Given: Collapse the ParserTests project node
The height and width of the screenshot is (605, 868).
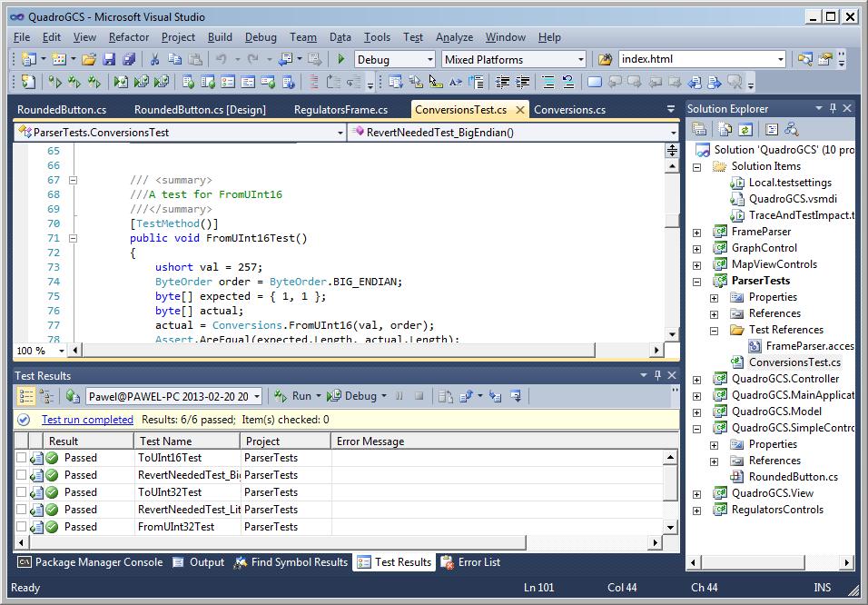Looking at the screenshot, I should [697, 282].
